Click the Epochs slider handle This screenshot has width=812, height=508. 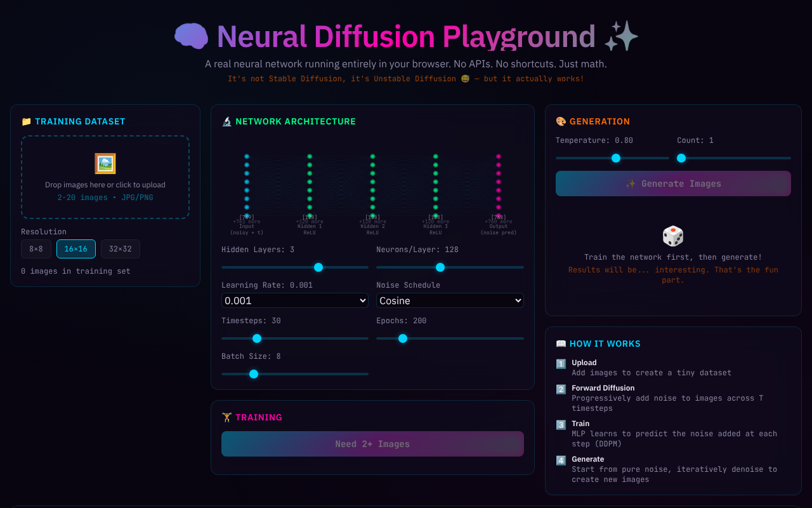tap(403, 338)
